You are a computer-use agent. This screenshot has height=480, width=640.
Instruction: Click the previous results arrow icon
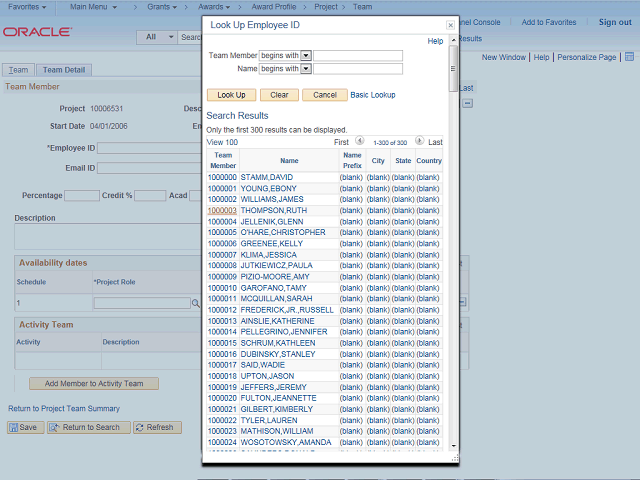pos(361,142)
